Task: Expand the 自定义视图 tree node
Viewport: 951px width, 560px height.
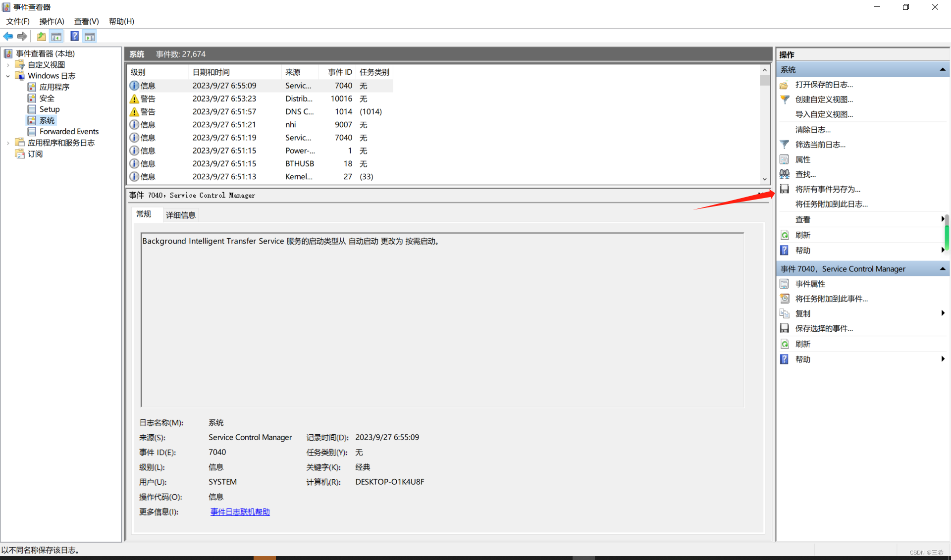Action: coord(8,65)
